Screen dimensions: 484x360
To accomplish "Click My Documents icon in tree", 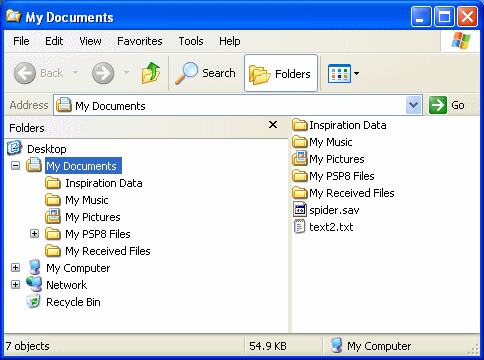I will point(34,165).
